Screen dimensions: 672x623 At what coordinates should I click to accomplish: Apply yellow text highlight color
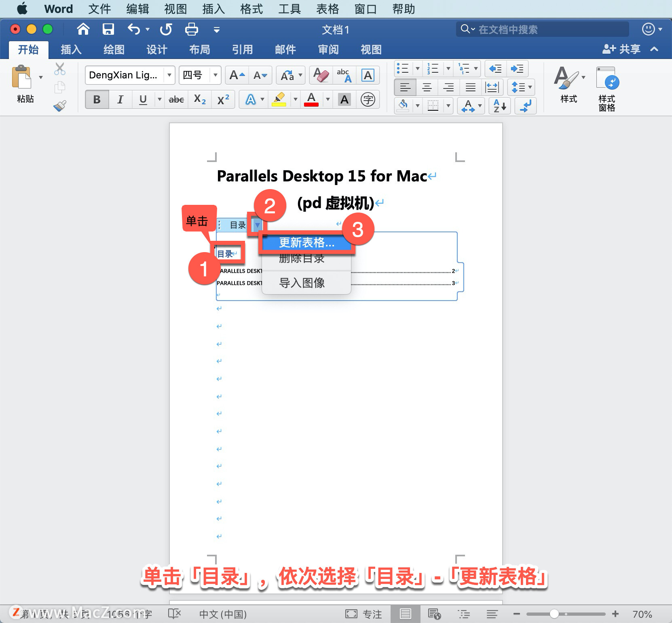(279, 99)
